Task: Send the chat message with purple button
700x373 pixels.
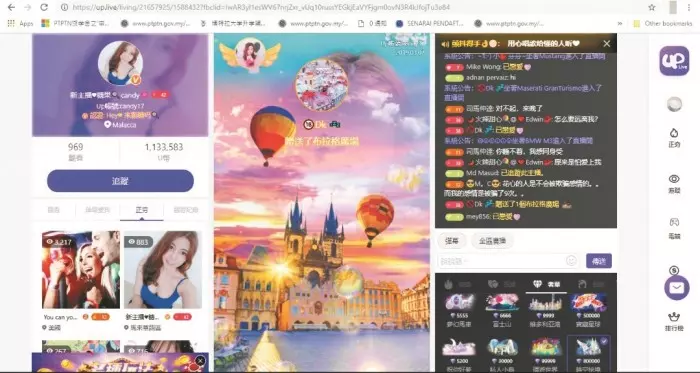Action: (x=599, y=261)
